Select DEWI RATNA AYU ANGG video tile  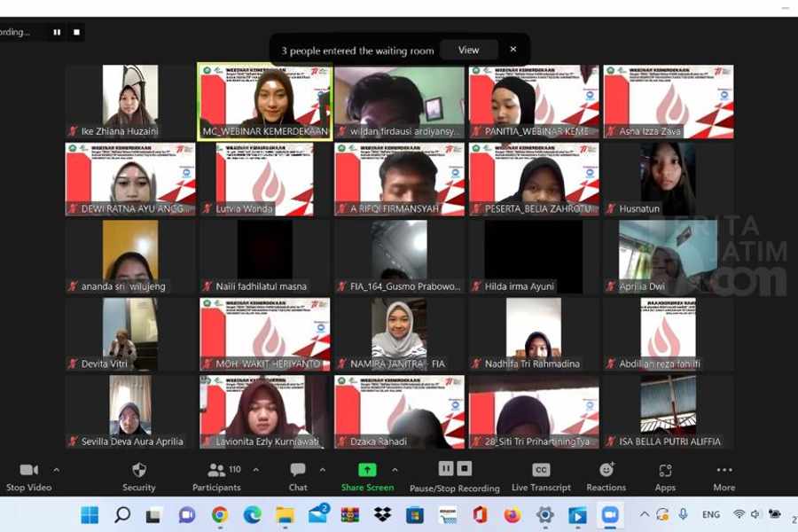pyautogui.click(x=130, y=179)
